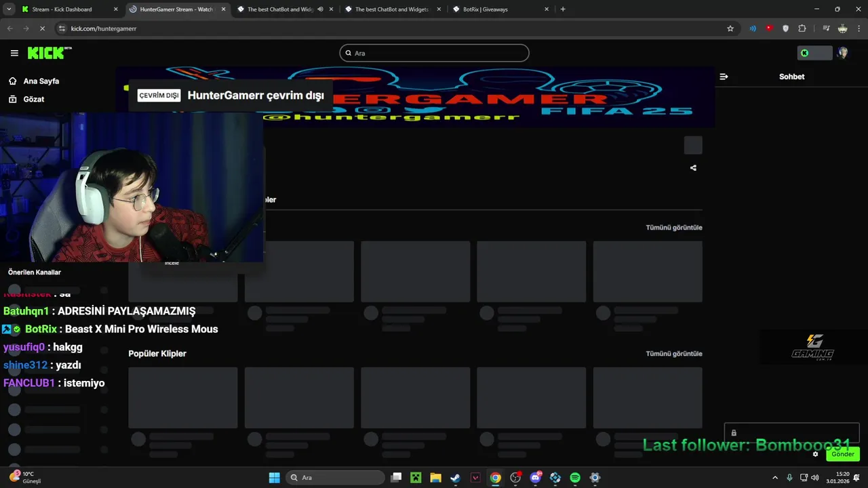
Task: Bookmark this page with star icon
Action: (x=730, y=28)
